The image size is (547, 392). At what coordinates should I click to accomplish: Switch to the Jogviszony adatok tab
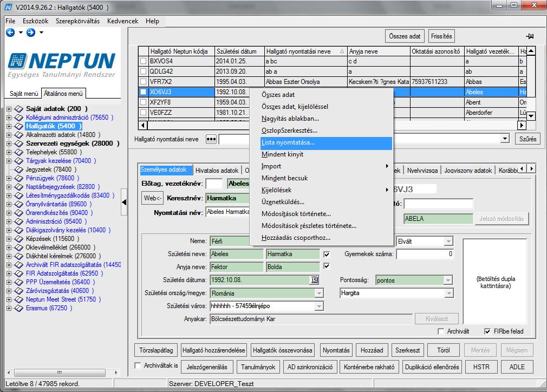[x=468, y=170]
